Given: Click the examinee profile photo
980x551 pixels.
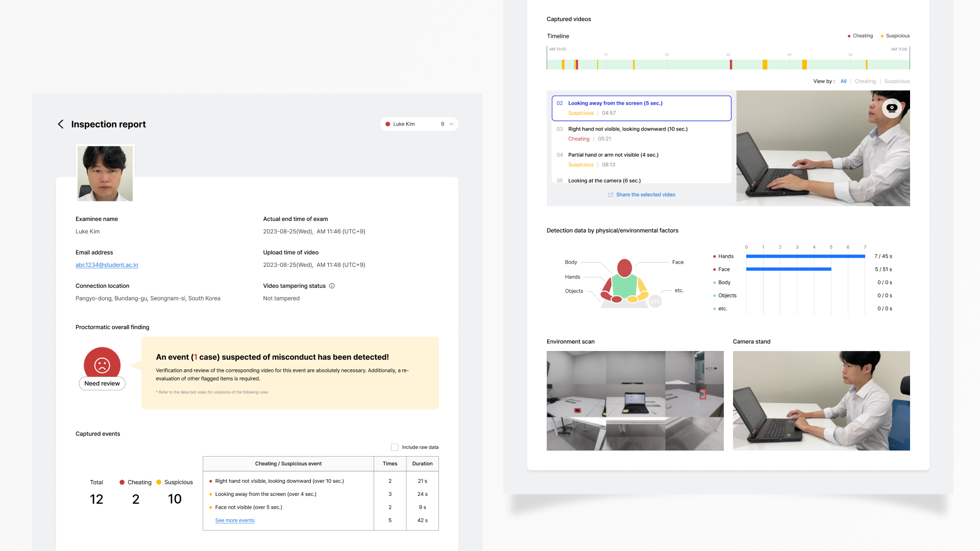Looking at the screenshot, I should click(105, 173).
